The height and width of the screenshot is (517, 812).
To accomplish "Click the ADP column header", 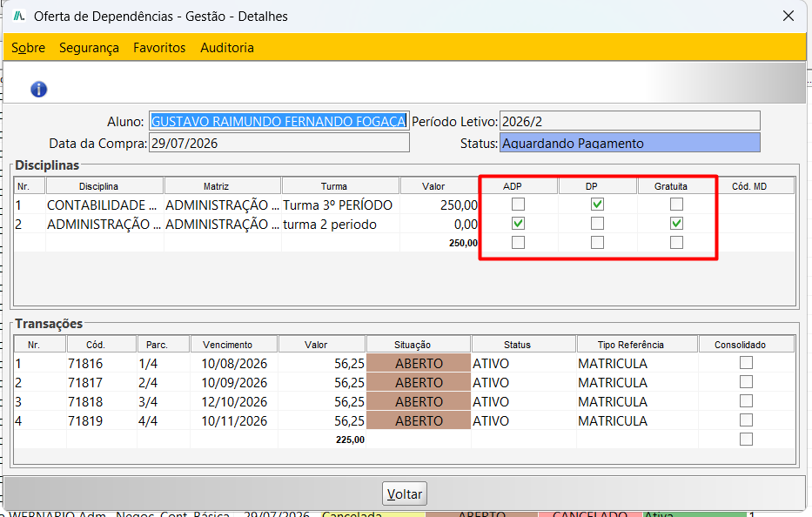I will tap(519, 186).
